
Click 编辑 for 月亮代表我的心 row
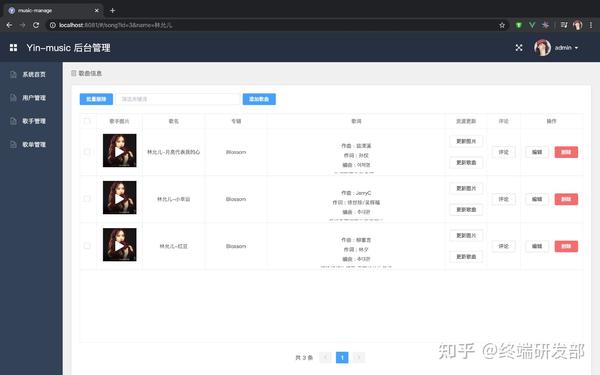pyautogui.click(x=537, y=152)
